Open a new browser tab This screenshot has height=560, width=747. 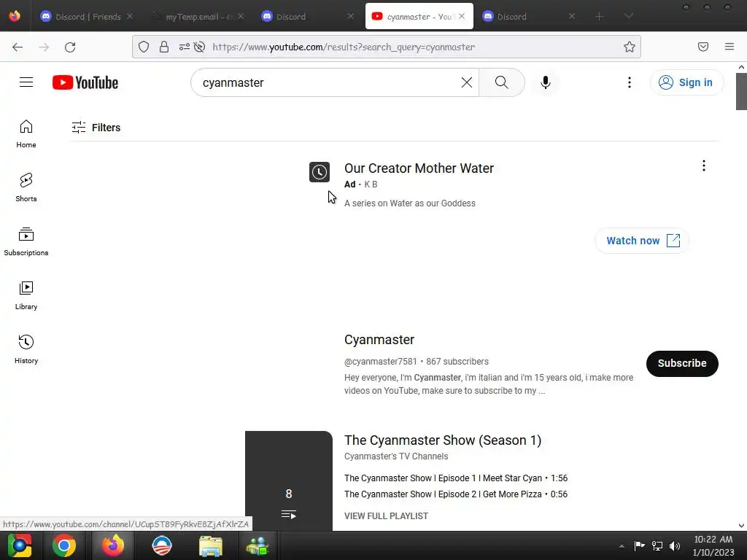coord(600,17)
